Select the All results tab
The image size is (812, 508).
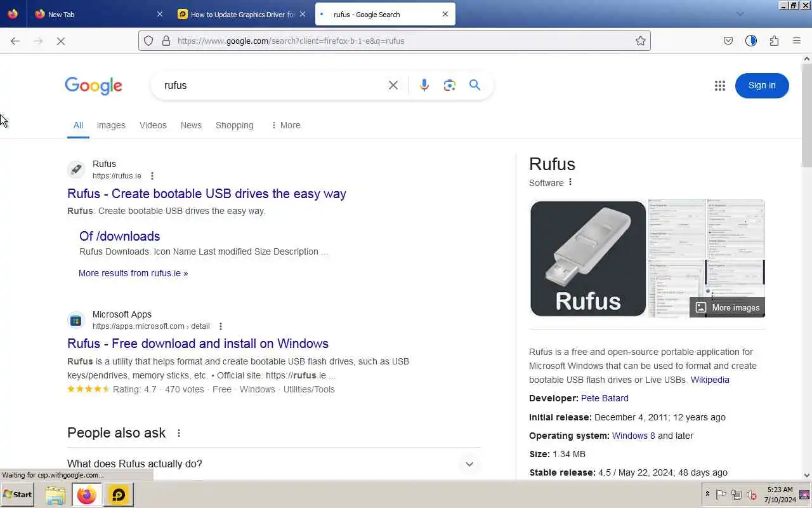click(x=78, y=125)
